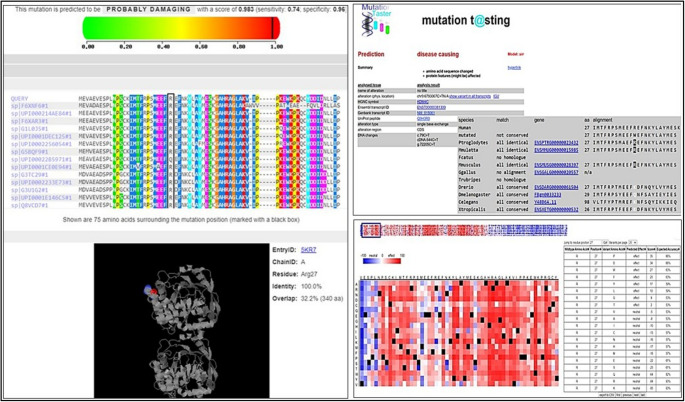The image size is (685, 402).
Task: Click the next page button below table
Action: [x=637, y=395]
